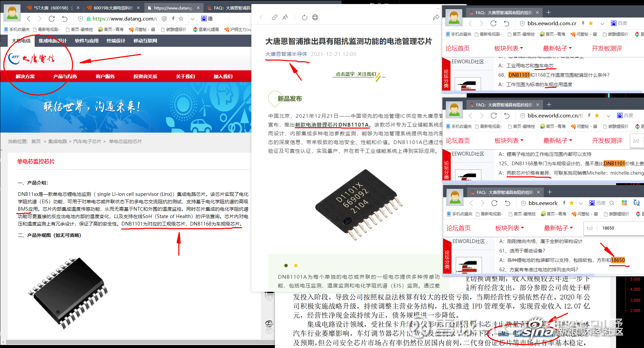Click gray security shield right of datang.com URL
The width and height of the screenshot is (644, 348).
(164, 19)
